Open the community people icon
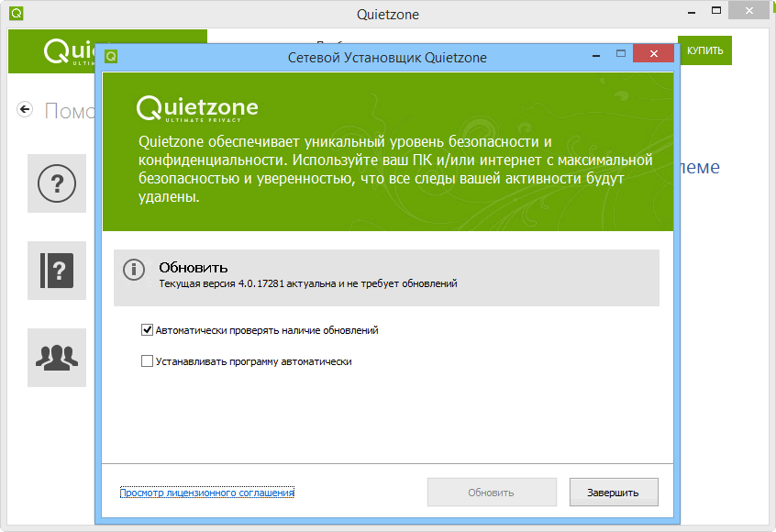This screenshot has width=776, height=532. point(57,358)
